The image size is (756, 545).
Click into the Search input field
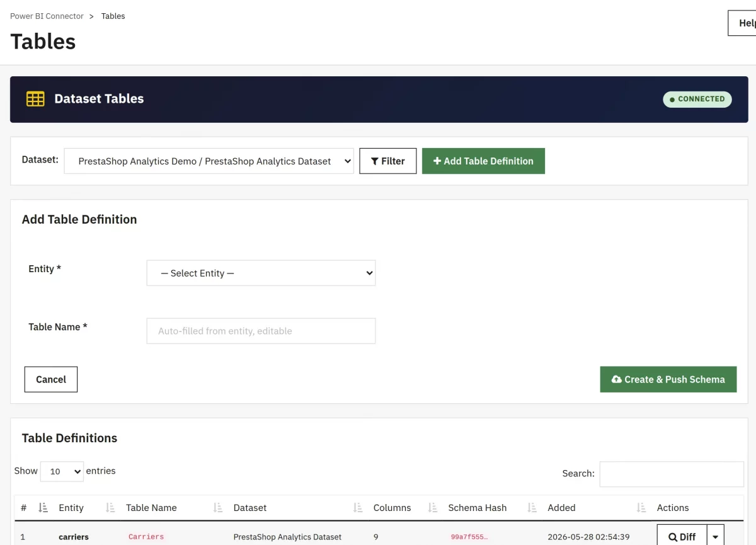672,474
